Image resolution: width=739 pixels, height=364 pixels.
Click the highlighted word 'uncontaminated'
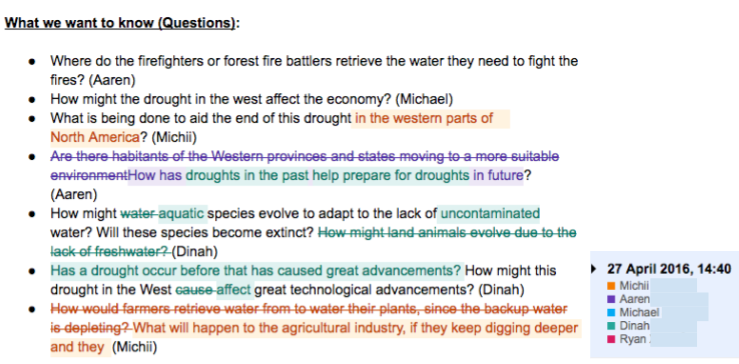[x=489, y=214]
